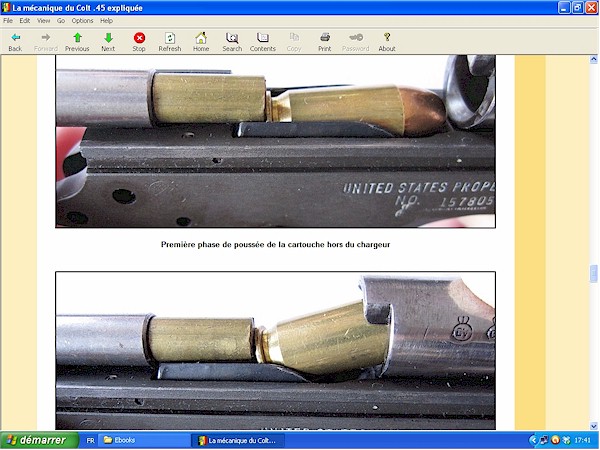Jump to the Previous page
Viewport: 600px width, 450px height.
(x=77, y=41)
